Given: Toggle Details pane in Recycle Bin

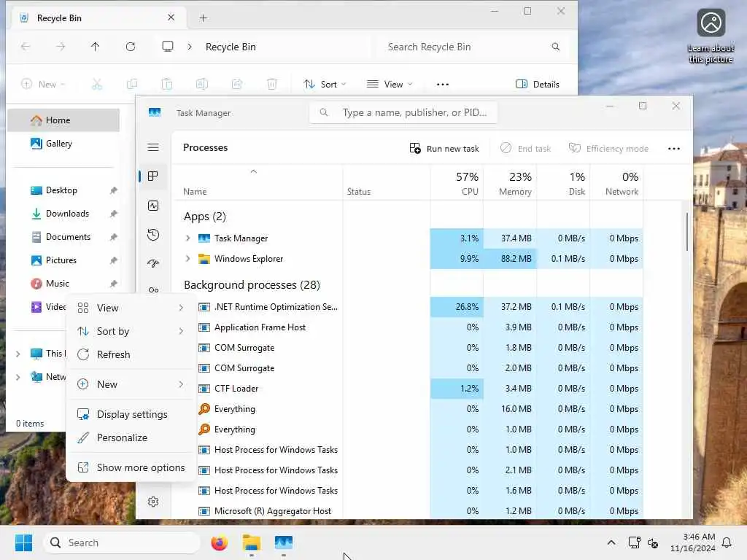Looking at the screenshot, I should click(538, 85).
